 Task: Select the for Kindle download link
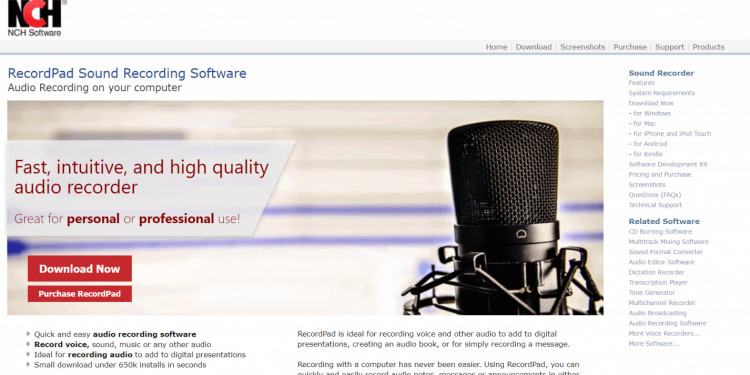648,154
